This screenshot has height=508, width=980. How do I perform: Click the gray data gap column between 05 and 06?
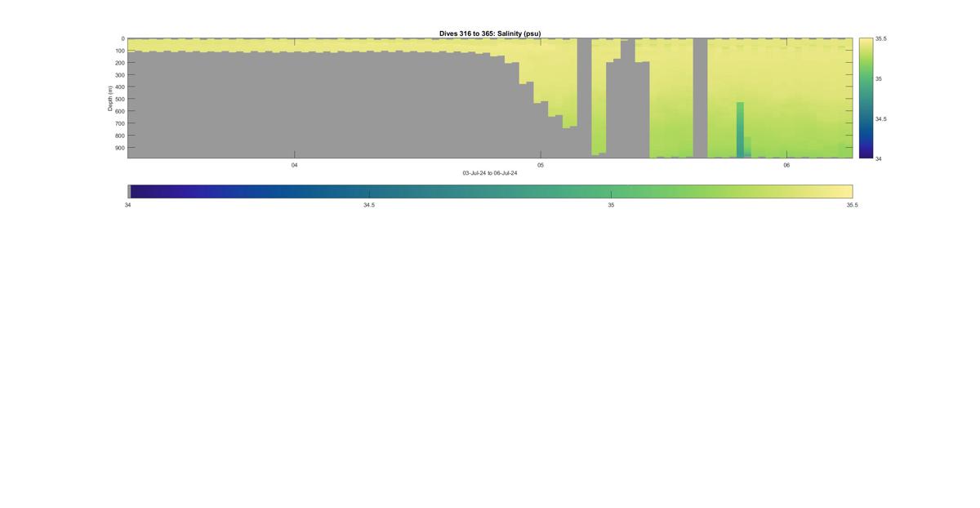700,98
